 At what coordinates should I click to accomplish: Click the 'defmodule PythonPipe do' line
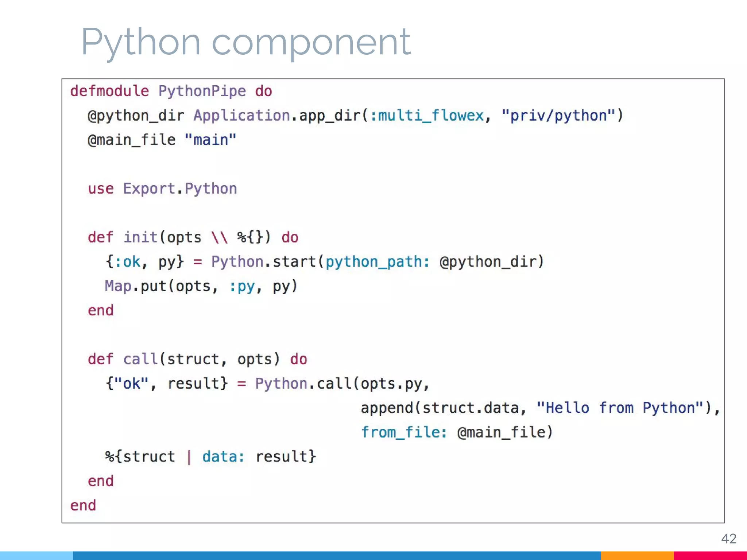(x=171, y=91)
